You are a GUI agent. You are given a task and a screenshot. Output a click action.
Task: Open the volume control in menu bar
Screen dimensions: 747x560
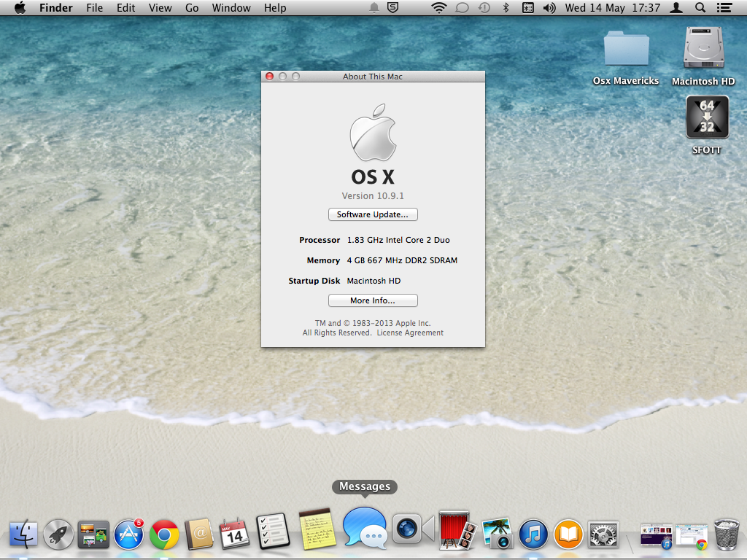pyautogui.click(x=549, y=7)
